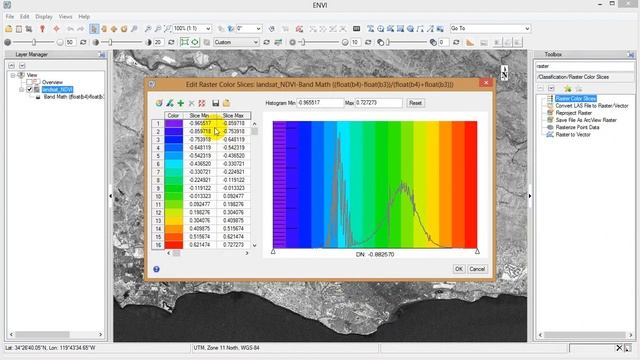Open the Custom stretch type dropdown
This screenshot has height=360, width=640.
pyautogui.click(x=256, y=42)
